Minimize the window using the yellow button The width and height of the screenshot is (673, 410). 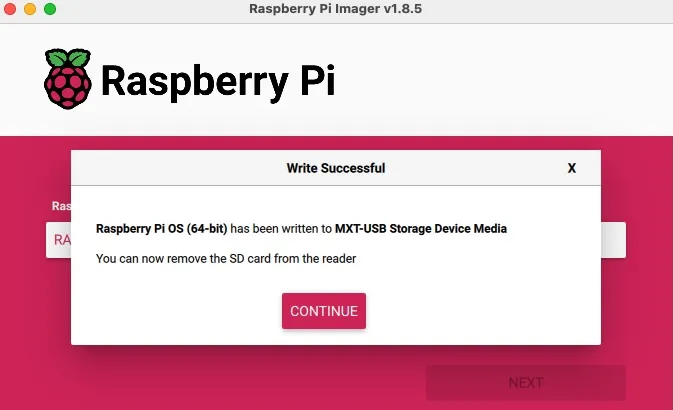(30, 9)
